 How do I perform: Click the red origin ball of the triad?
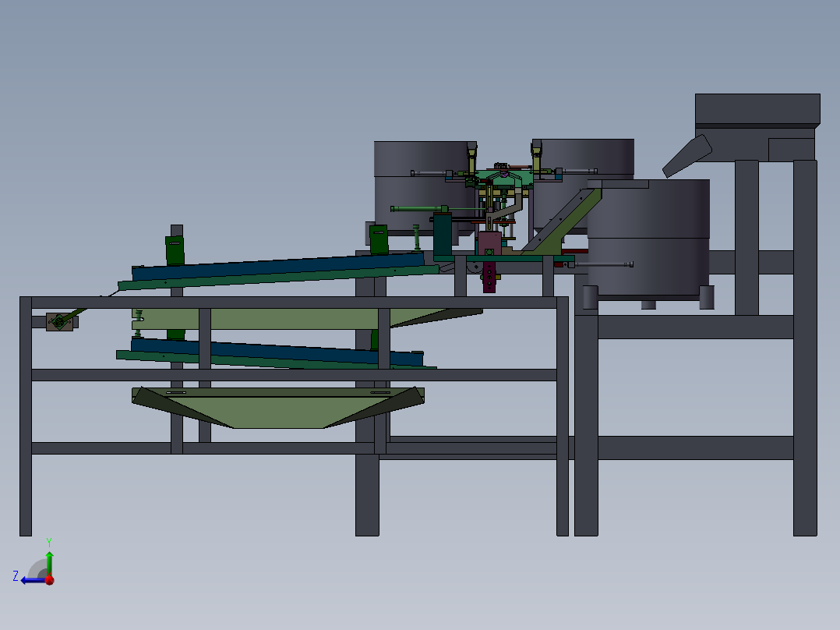50,579
